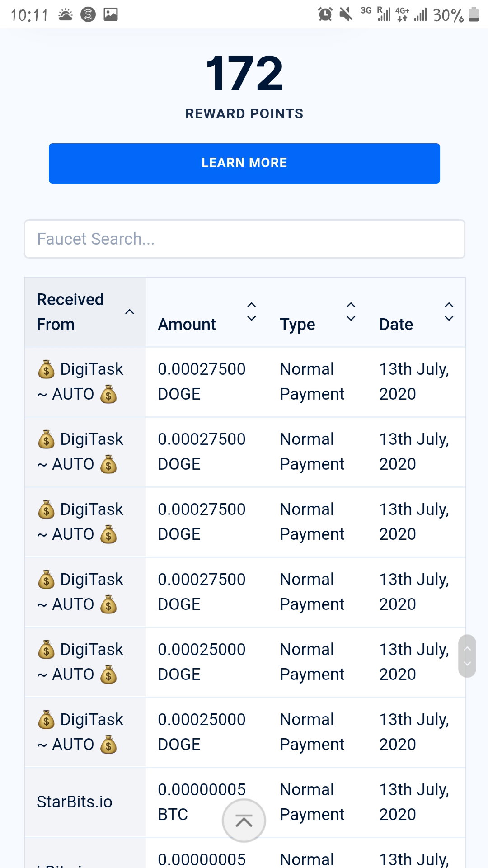This screenshot has width=488, height=868.
Task: Tap the mute icon in status bar
Action: tap(346, 14)
